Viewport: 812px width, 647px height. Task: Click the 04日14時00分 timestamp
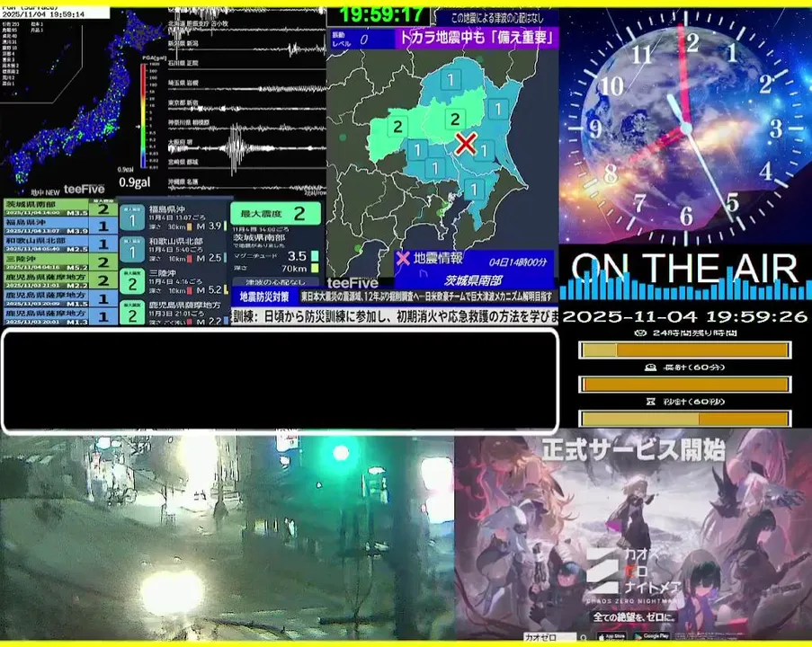tap(517, 261)
